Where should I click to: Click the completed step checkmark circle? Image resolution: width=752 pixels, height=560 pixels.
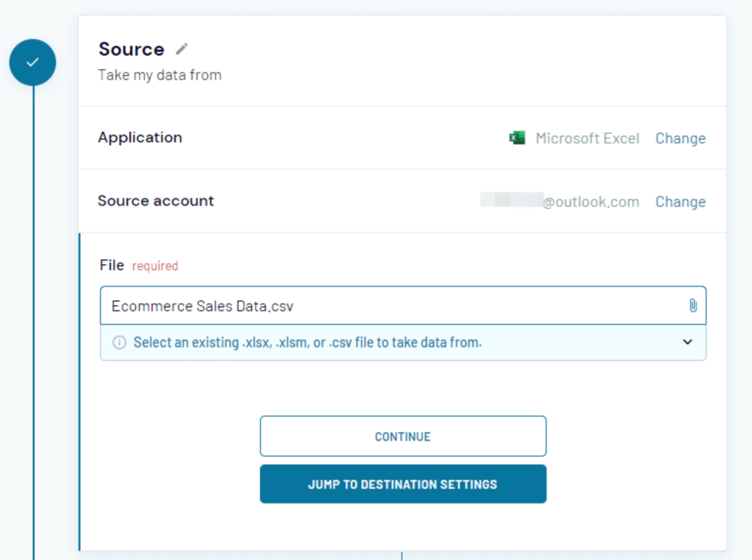[x=32, y=62]
